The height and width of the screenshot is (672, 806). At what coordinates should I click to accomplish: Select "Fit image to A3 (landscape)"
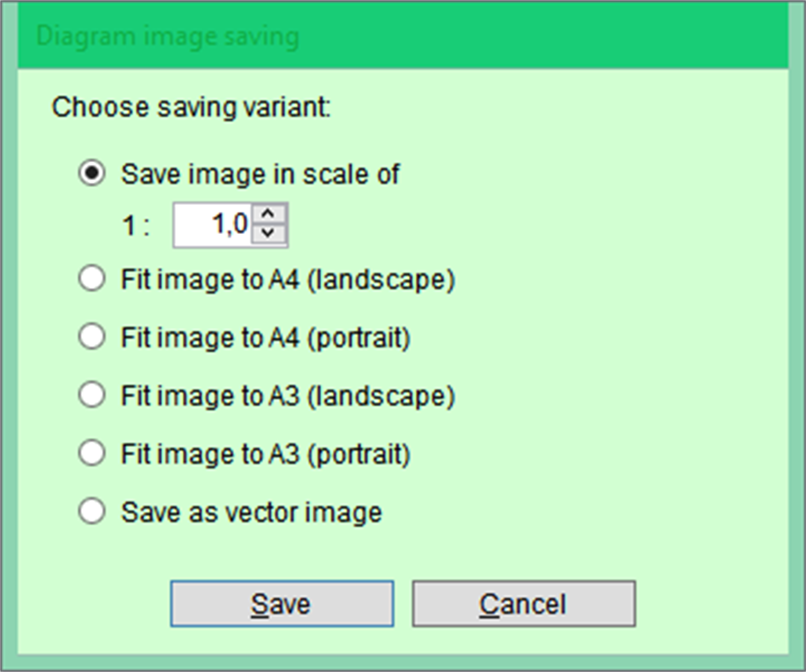[x=91, y=394]
